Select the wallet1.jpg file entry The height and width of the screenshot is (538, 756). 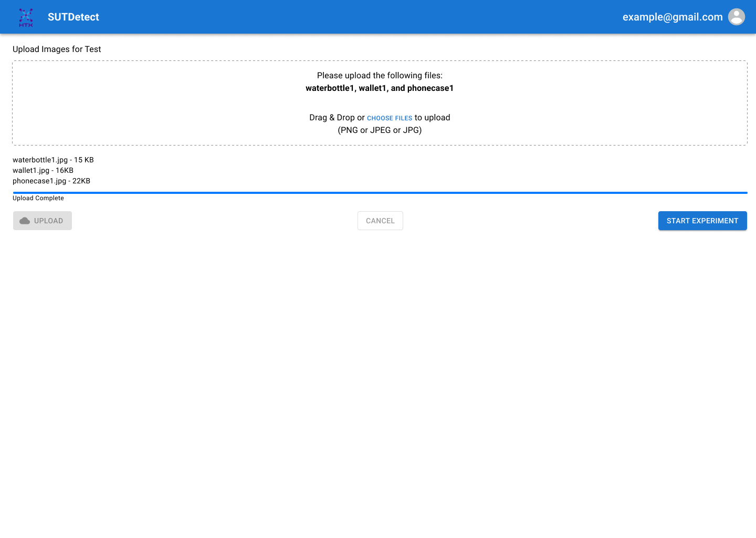43,170
